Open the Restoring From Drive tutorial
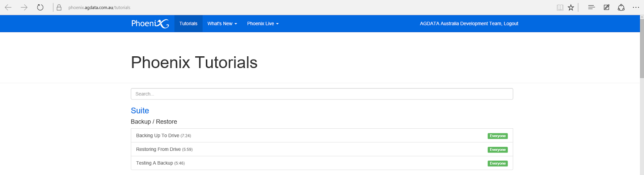Image resolution: width=644 pixels, height=175 pixels. click(159, 149)
